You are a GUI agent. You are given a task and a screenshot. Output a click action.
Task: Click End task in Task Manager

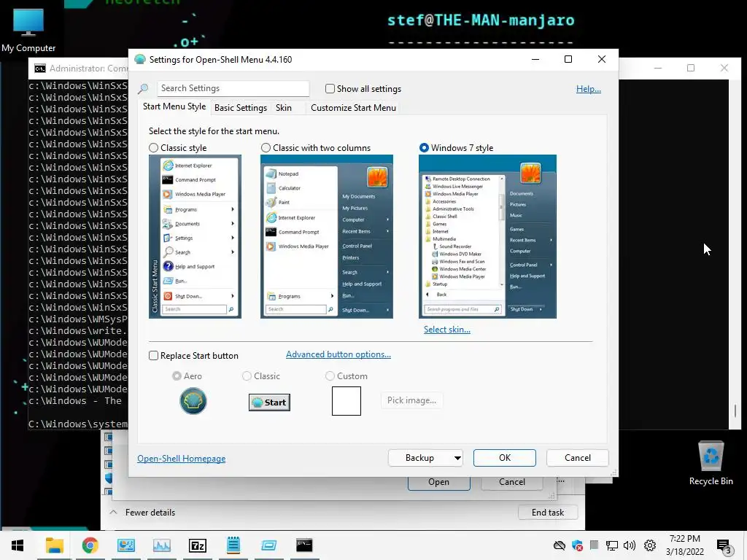click(548, 513)
